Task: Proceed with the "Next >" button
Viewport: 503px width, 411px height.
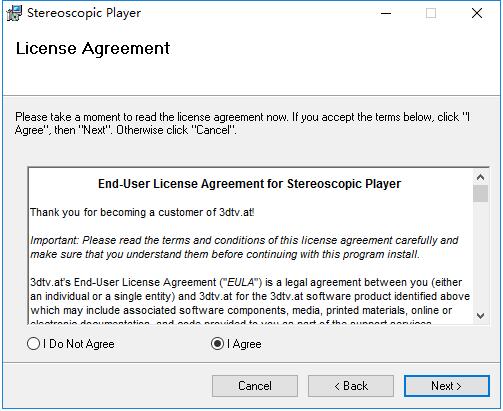Action: tap(447, 386)
